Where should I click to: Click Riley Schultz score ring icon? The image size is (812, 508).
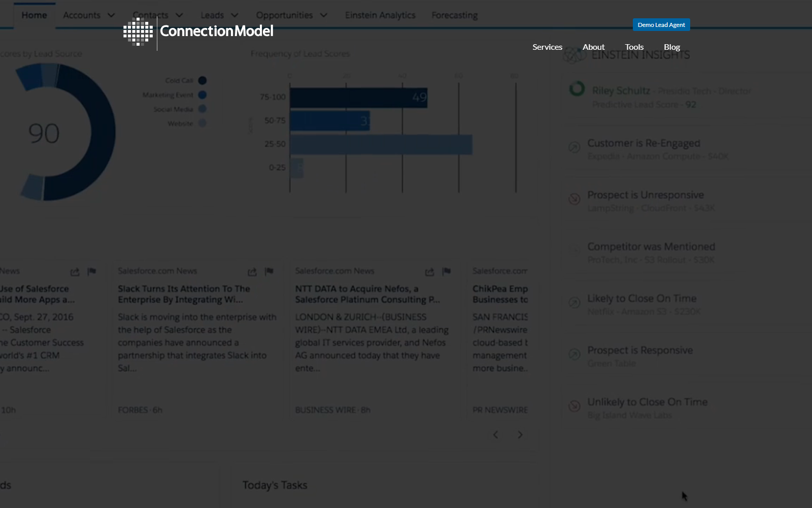pos(577,89)
